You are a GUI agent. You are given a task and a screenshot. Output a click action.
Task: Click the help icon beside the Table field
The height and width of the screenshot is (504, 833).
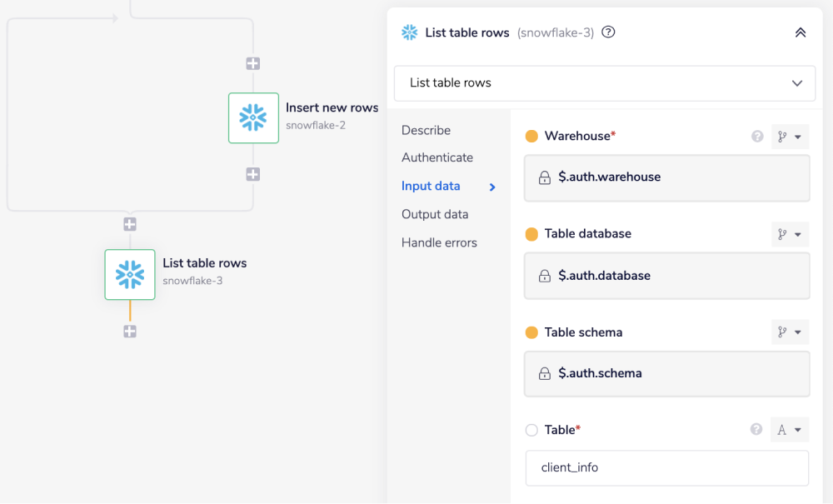[x=756, y=430]
